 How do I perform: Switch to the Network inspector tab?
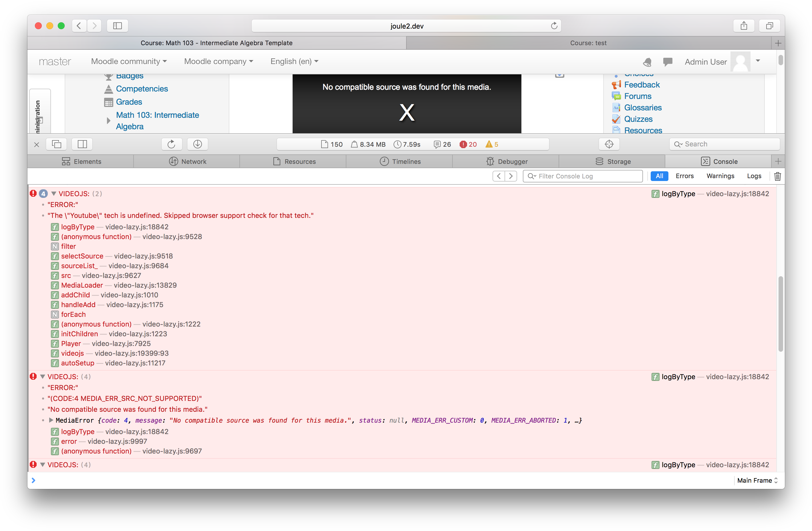coord(187,162)
